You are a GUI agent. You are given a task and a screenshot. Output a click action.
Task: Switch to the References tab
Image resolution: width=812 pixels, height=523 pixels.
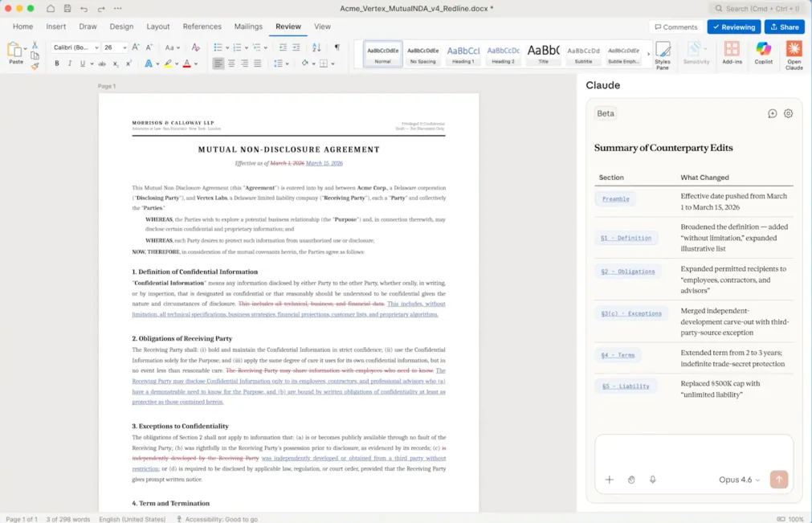pyautogui.click(x=202, y=27)
